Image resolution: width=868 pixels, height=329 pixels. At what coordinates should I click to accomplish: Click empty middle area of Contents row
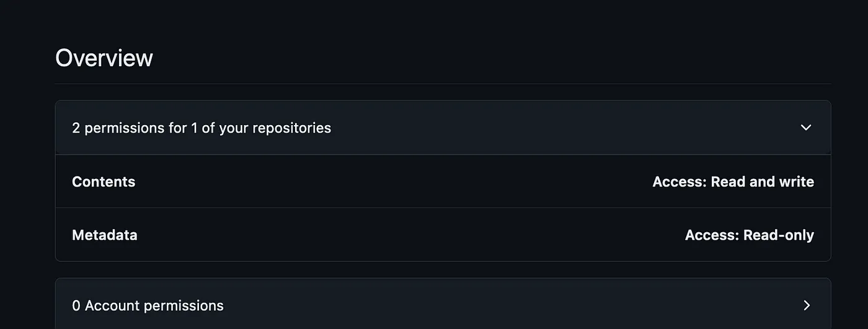pyautogui.click(x=397, y=182)
